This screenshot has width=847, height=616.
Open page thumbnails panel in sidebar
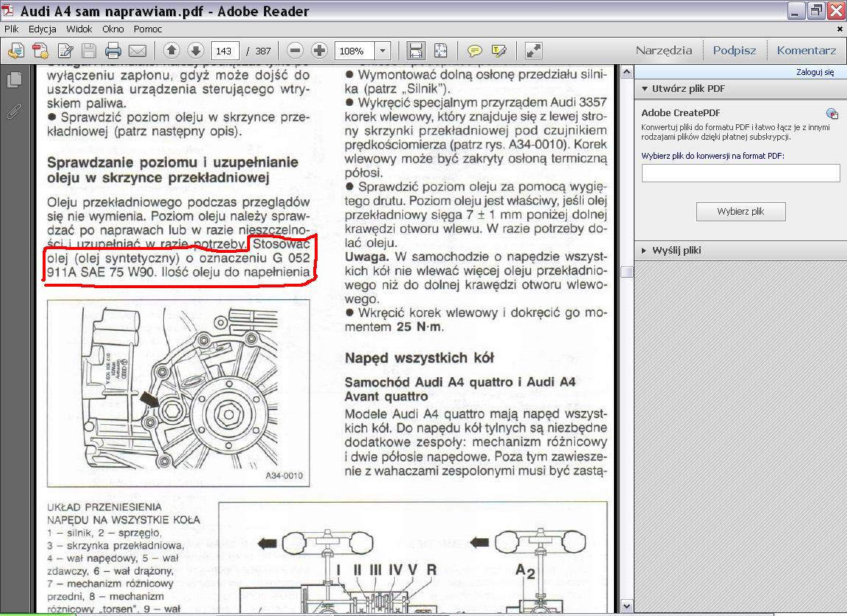[x=15, y=80]
